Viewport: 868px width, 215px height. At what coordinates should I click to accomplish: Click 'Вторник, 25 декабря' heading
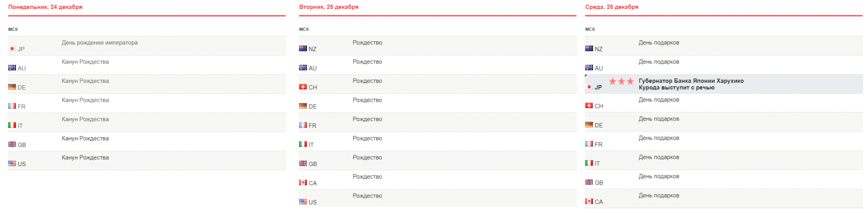click(x=329, y=7)
